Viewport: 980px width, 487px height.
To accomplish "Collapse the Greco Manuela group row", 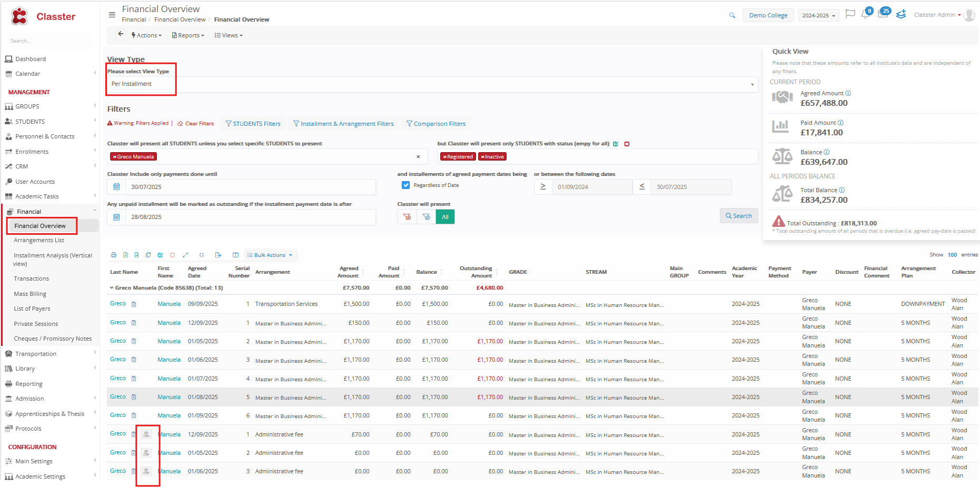I will [x=112, y=288].
